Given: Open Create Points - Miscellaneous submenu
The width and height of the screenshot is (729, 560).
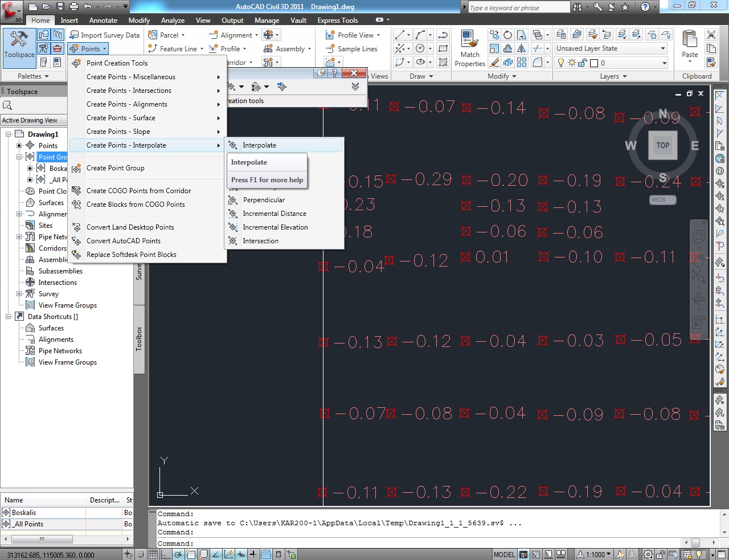Looking at the screenshot, I should (x=148, y=77).
